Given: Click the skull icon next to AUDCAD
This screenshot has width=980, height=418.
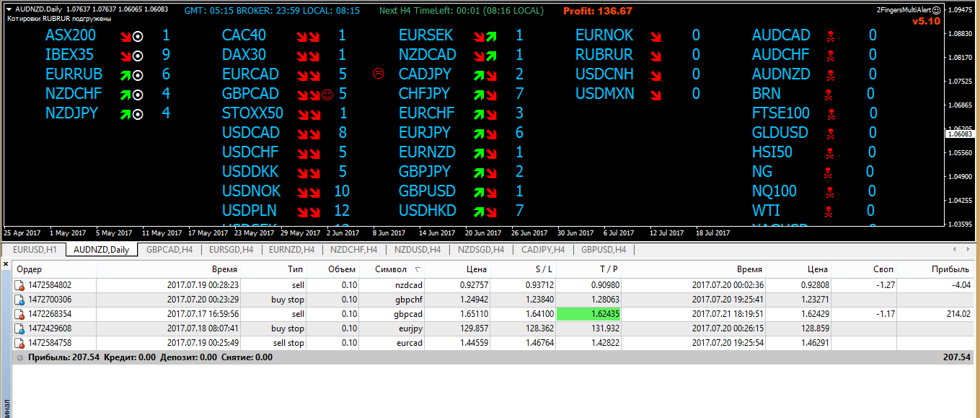Looking at the screenshot, I should click(830, 35).
